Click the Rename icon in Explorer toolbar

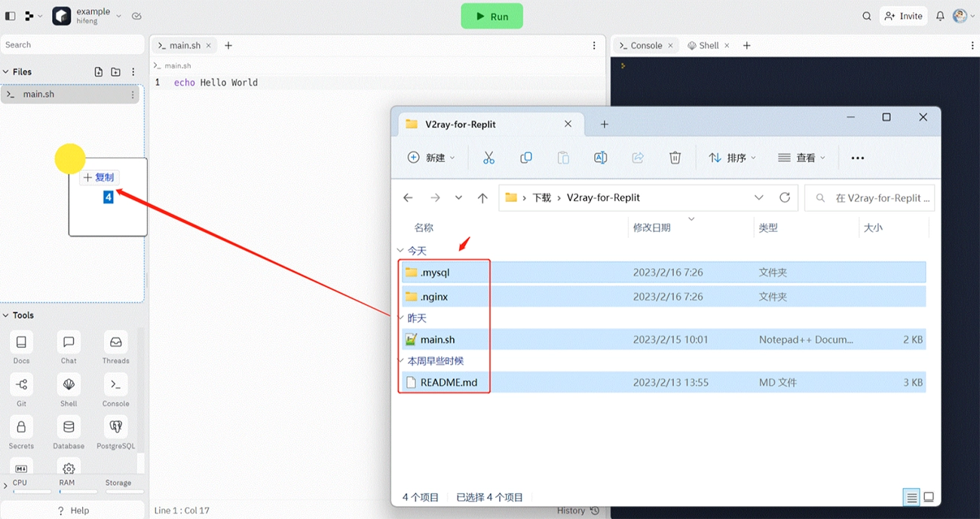tap(601, 157)
